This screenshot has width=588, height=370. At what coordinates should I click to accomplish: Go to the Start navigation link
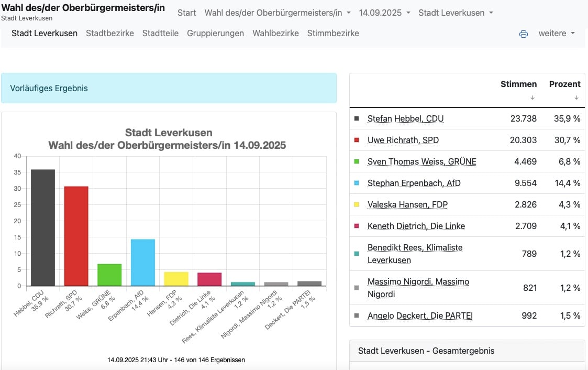(x=187, y=13)
